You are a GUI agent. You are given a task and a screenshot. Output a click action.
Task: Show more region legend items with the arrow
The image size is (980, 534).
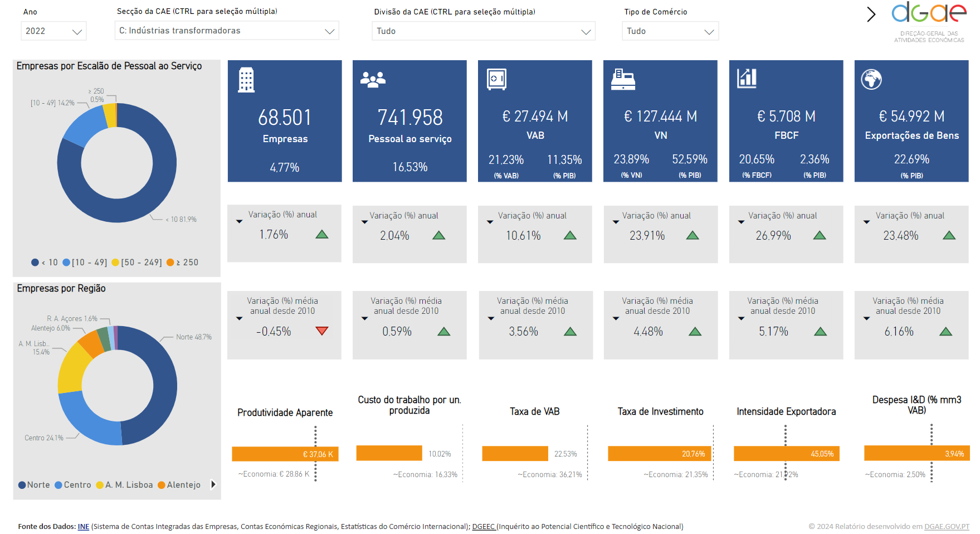213,484
